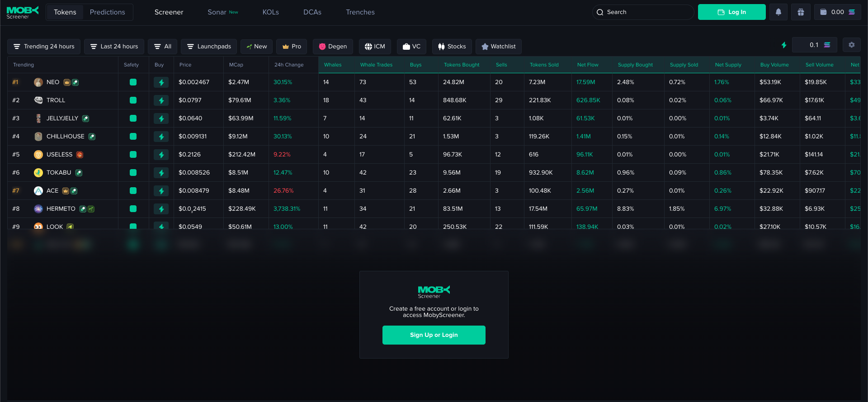This screenshot has height=402, width=868.
Task: Open wallet balance 0.00 menu
Action: (x=838, y=12)
